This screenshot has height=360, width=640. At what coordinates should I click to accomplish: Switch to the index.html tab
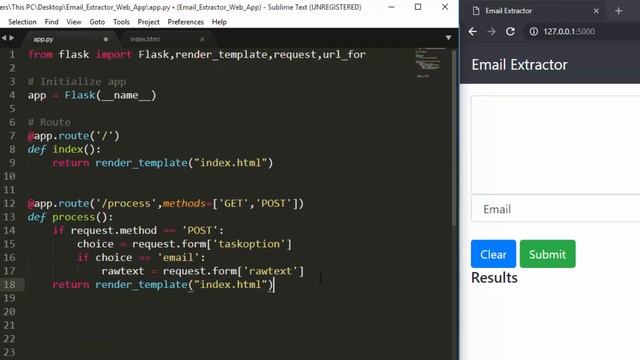pos(145,39)
